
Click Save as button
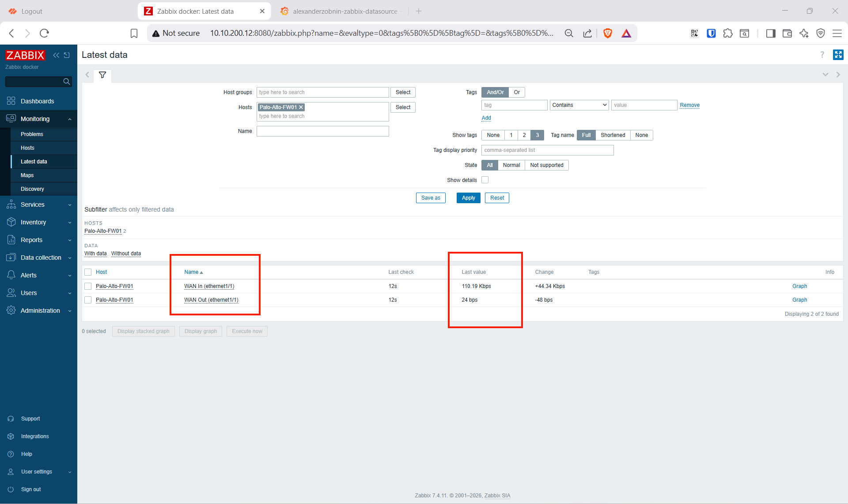(x=431, y=198)
